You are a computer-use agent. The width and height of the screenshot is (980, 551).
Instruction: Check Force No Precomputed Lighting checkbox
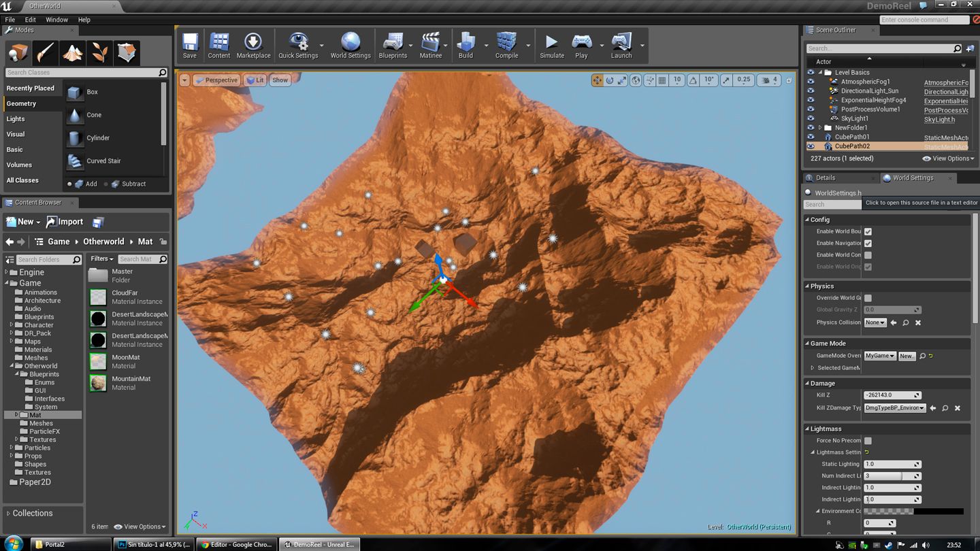pos(868,441)
